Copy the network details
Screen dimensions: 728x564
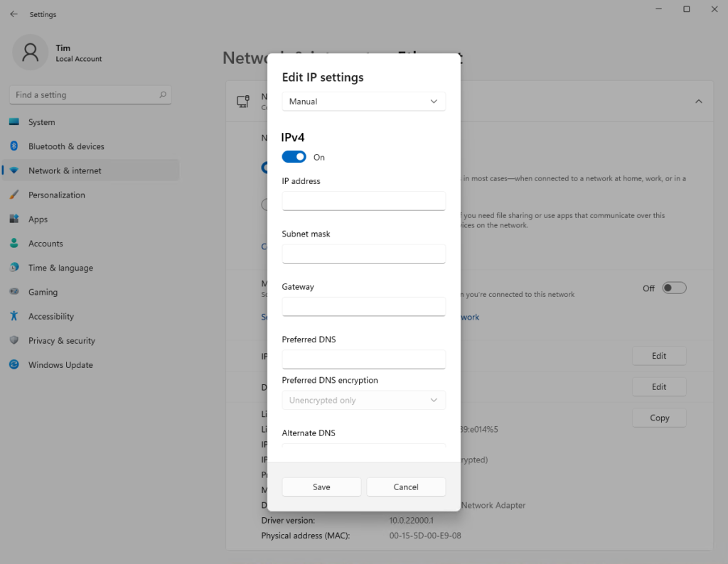(659, 418)
